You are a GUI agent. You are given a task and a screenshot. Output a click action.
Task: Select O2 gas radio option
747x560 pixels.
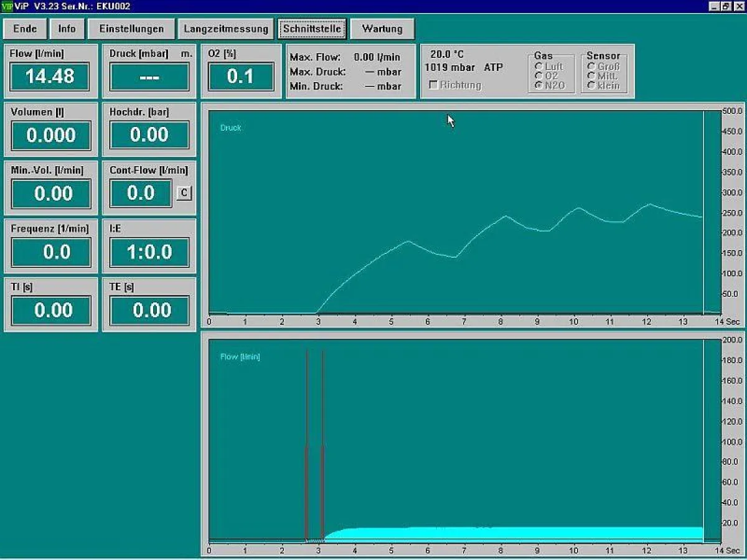539,76
